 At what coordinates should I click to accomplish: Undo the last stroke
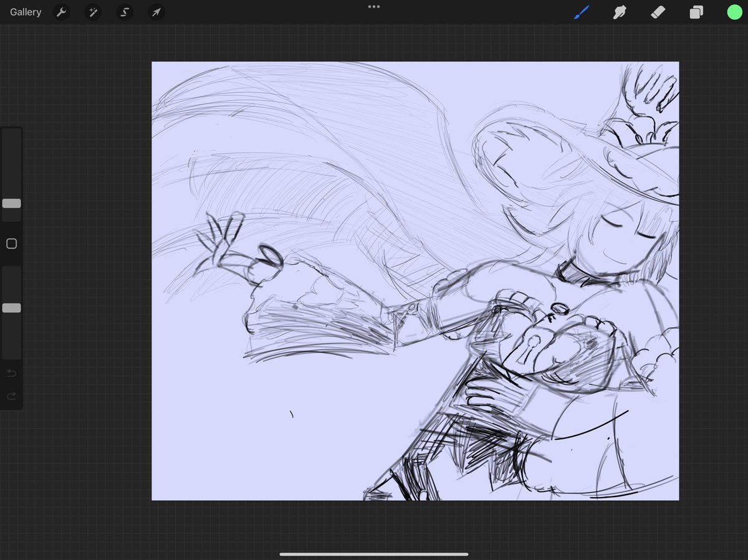pos(11,373)
